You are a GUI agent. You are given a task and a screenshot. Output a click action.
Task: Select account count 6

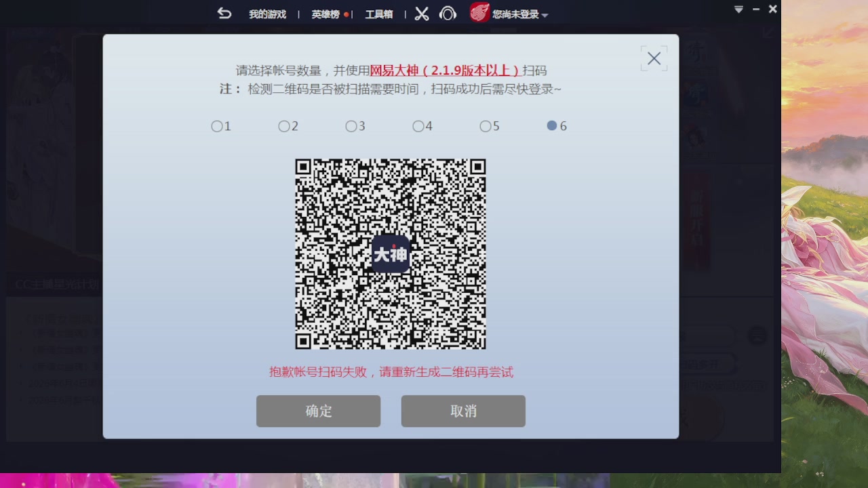click(x=557, y=126)
